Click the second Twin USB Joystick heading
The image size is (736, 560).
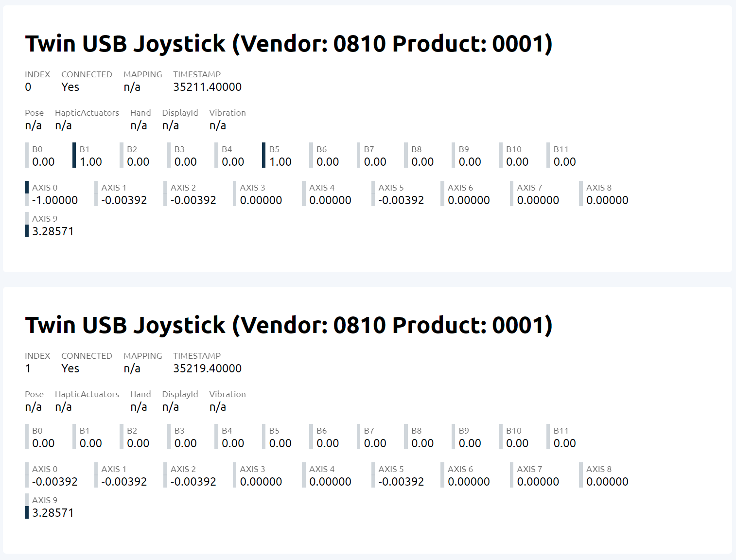[288, 325]
